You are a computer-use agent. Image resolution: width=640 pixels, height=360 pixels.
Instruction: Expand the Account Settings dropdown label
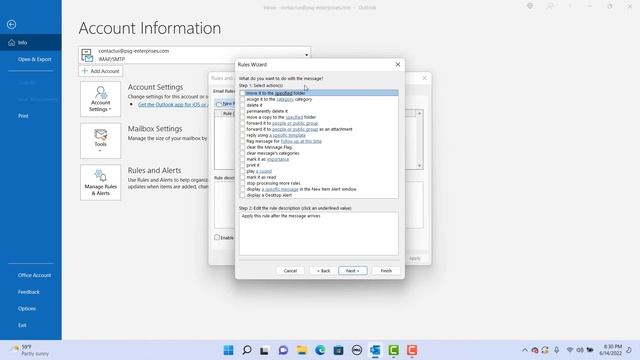[x=100, y=106]
